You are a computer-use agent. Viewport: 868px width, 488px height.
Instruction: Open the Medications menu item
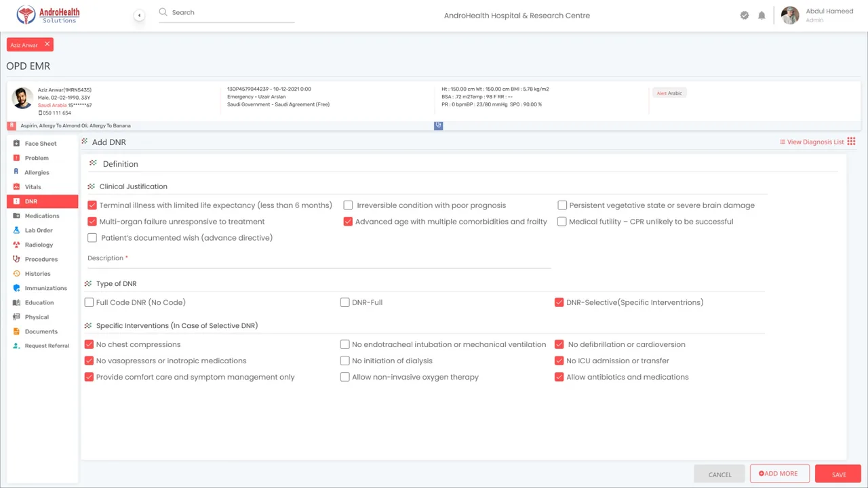(x=42, y=216)
